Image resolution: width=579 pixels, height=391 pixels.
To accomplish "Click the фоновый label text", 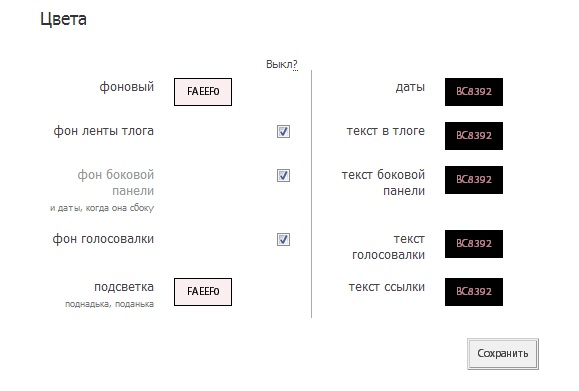I will pos(127,87).
